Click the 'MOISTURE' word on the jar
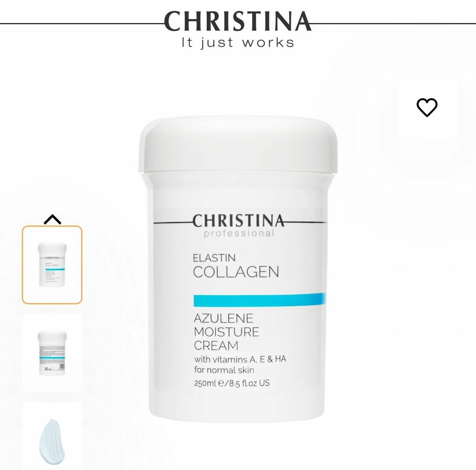Image resolution: width=476 pixels, height=470 pixels. click(x=226, y=332)
